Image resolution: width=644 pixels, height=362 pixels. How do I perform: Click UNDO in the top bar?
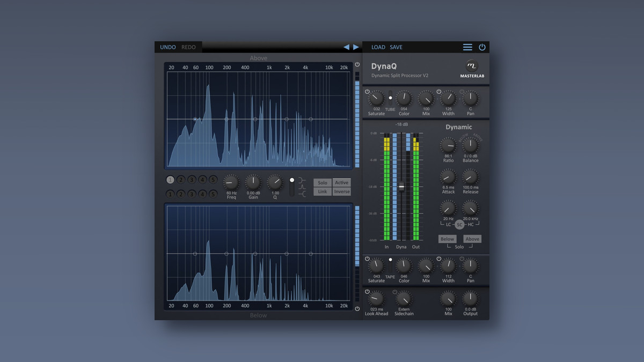click(x=168, y=47)
